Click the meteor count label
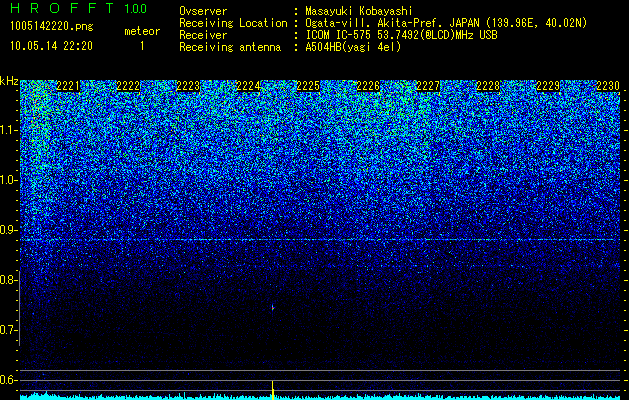This screenshot has width=629, height=400. click(142, 31)
